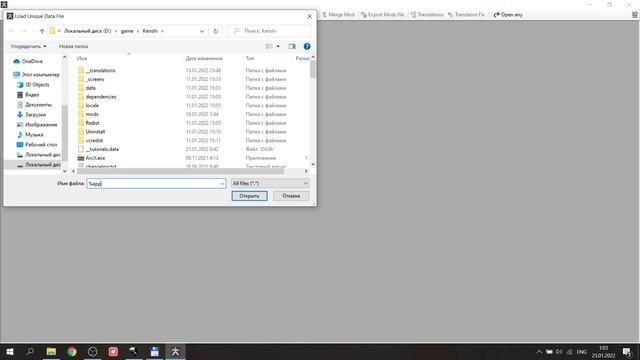Expand the file name history dropdown
The width and height of the screenshot is (640, 360).
tap(222, 184)
